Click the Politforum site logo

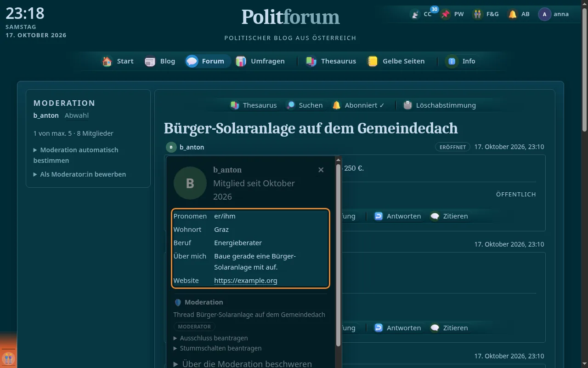(290, 17)
